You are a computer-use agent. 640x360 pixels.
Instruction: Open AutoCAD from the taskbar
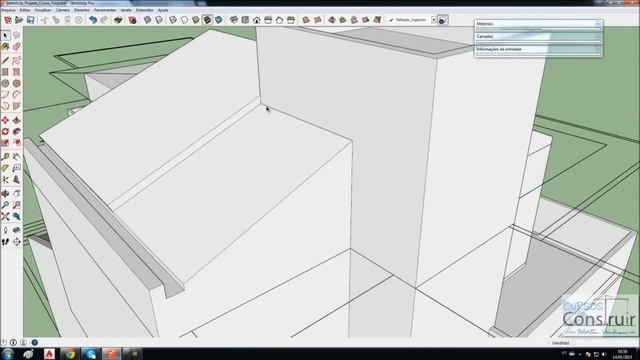(49, 353)
